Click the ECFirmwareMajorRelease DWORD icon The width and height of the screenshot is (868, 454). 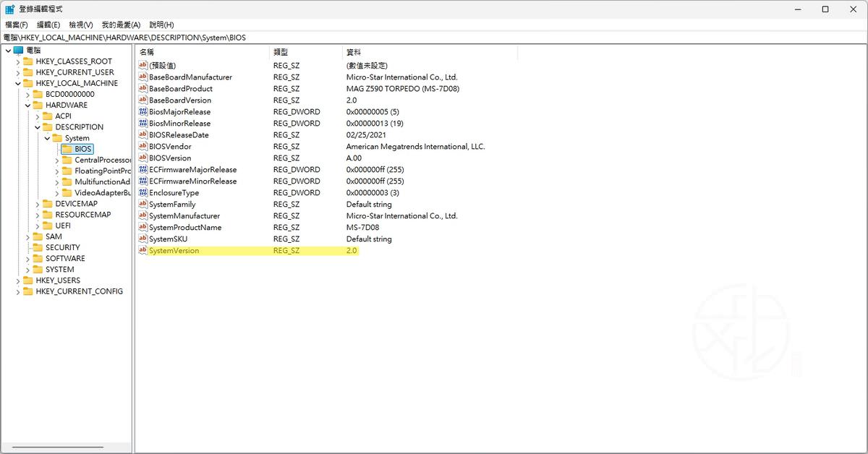(142, 169)
